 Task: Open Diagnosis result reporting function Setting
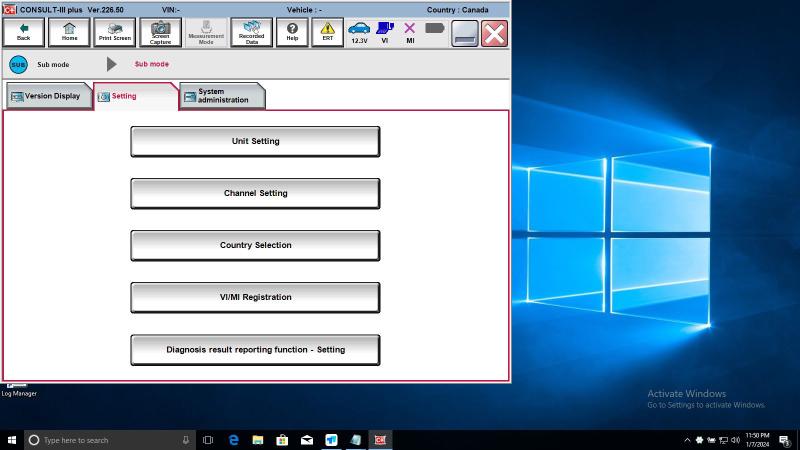tap(255, 350)
